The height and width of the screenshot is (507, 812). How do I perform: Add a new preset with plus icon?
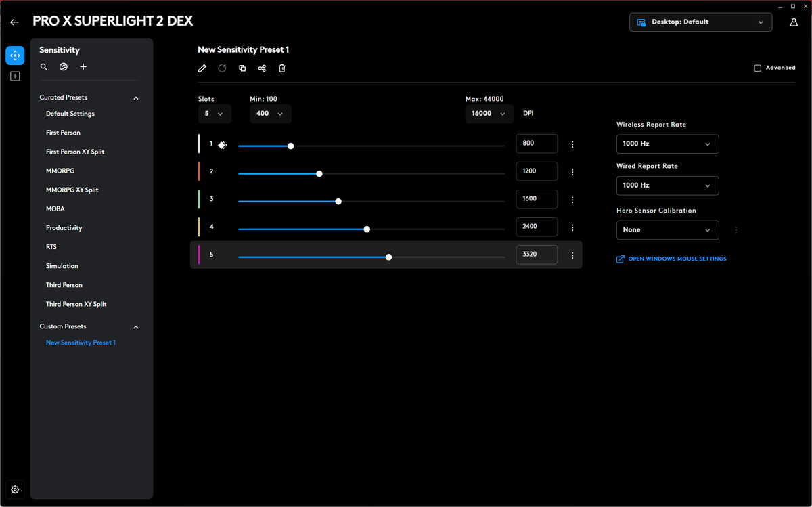83,67
